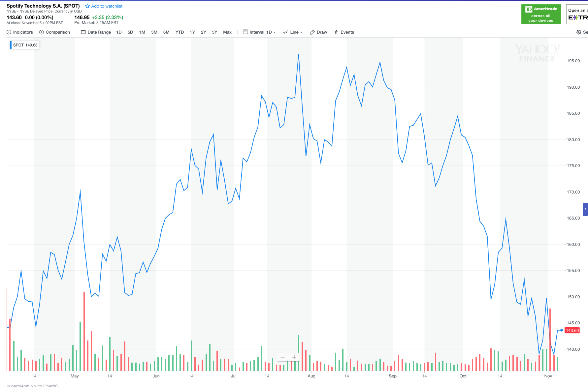Switch to the YTD range

180,32
